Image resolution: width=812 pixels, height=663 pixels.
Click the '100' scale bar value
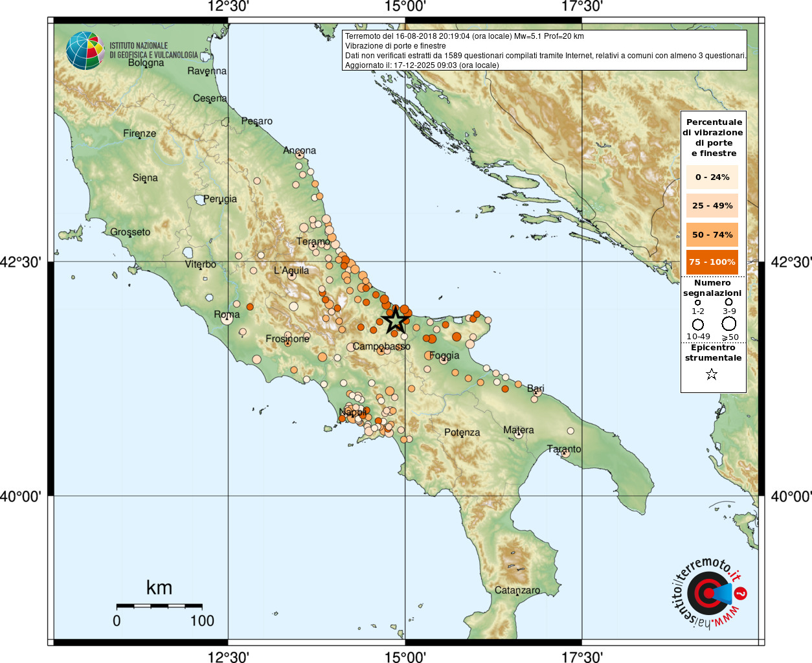point(202,620)
